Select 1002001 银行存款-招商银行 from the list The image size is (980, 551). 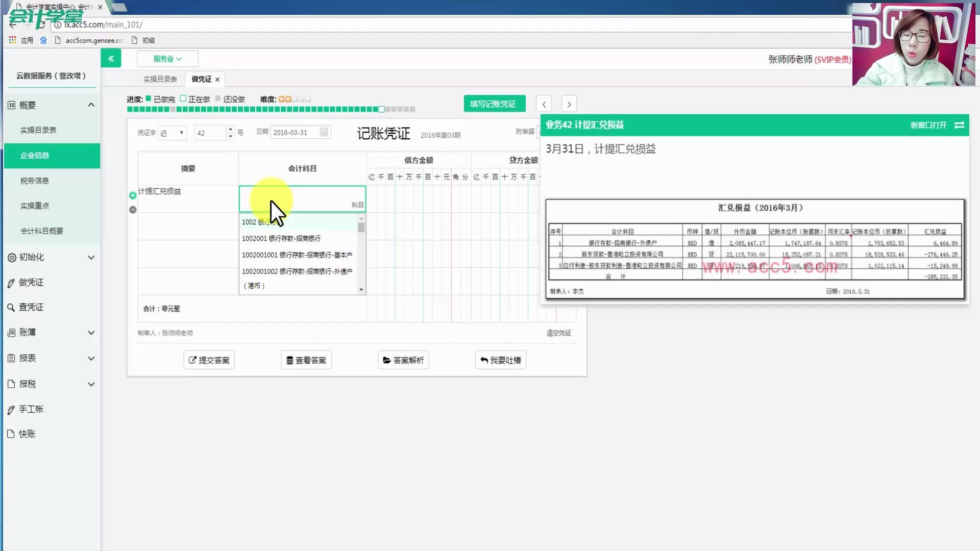[282, 238]
